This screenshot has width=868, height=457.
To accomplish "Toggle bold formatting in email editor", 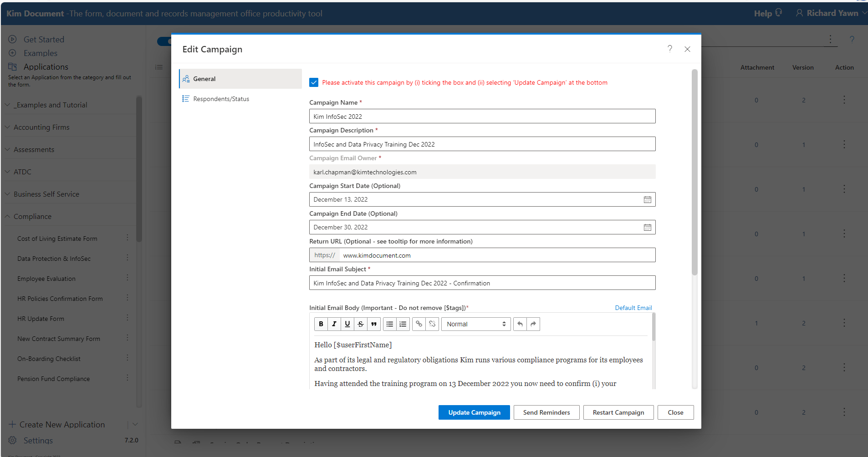I will (321, 324).
